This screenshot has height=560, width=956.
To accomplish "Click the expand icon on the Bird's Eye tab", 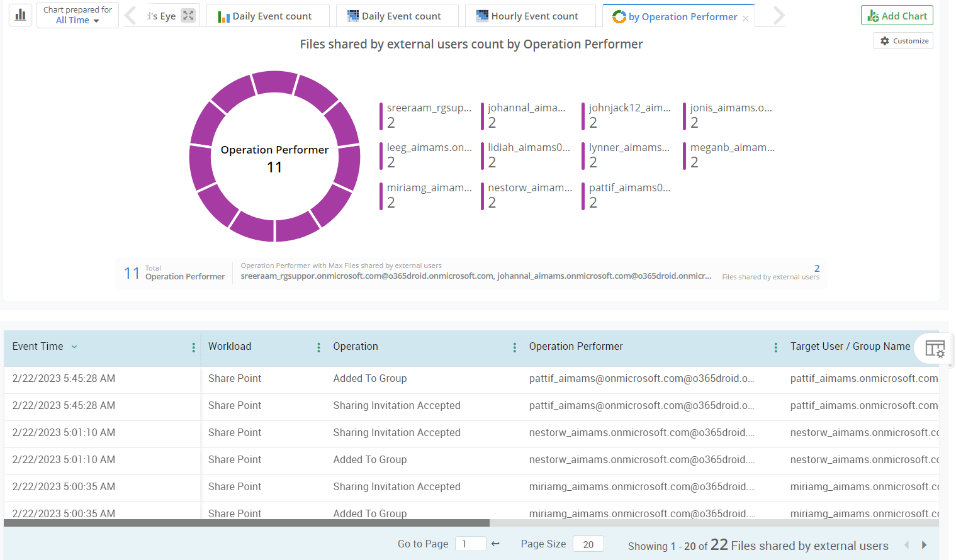I will (x=188, y=14).
